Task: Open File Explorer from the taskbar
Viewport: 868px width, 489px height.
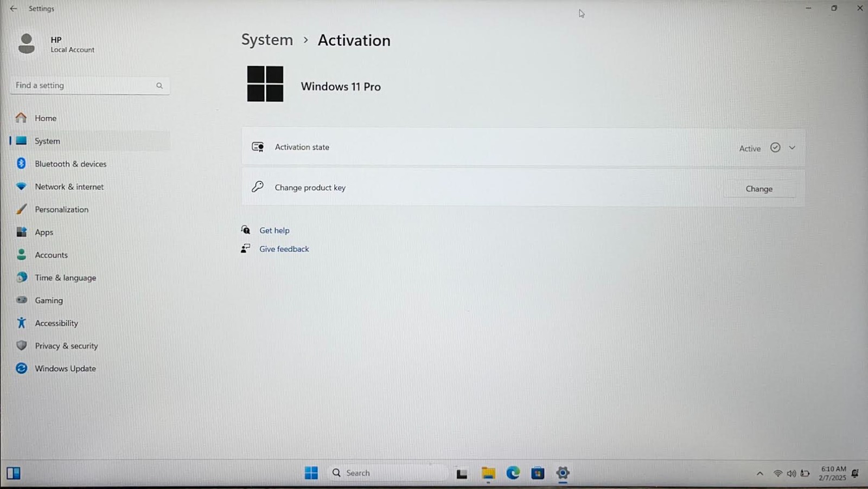Action: (488, 474)
